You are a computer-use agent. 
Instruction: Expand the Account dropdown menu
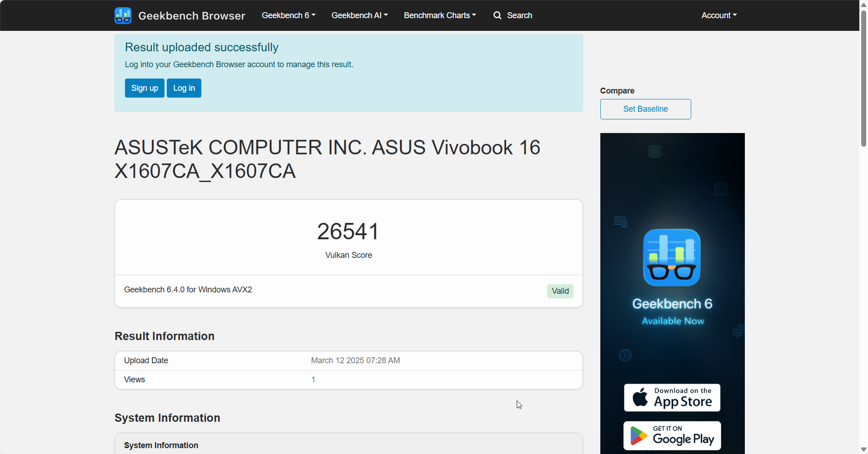(719, 15)
